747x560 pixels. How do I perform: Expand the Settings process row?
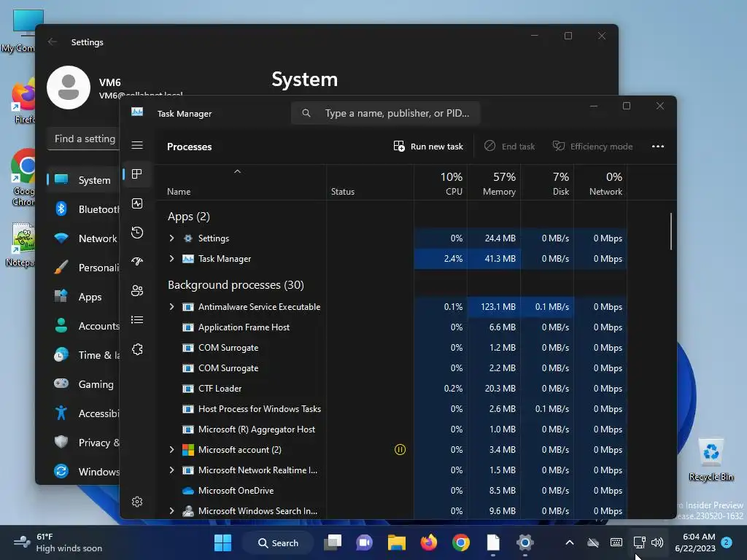(171, 238)
